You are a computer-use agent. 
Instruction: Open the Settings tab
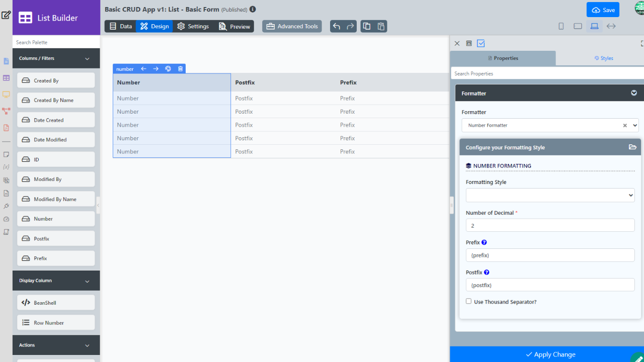coord(193,26)
